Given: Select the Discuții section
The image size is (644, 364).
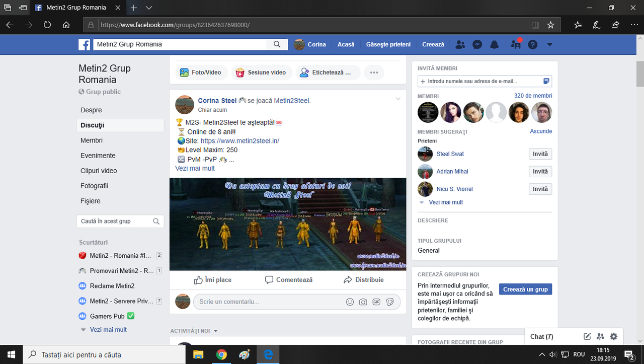Looking at the screenshot, I should (x=120, y=125).
